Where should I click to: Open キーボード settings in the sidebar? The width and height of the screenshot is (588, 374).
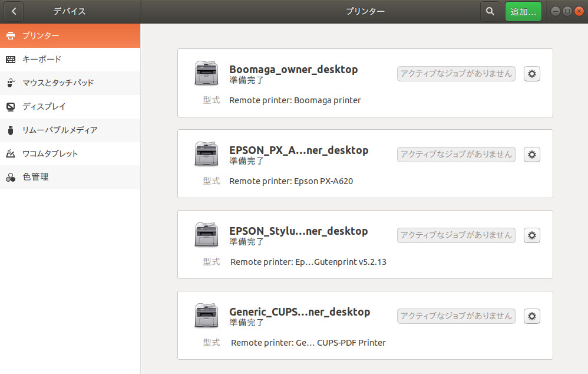(x=70, y=60)
